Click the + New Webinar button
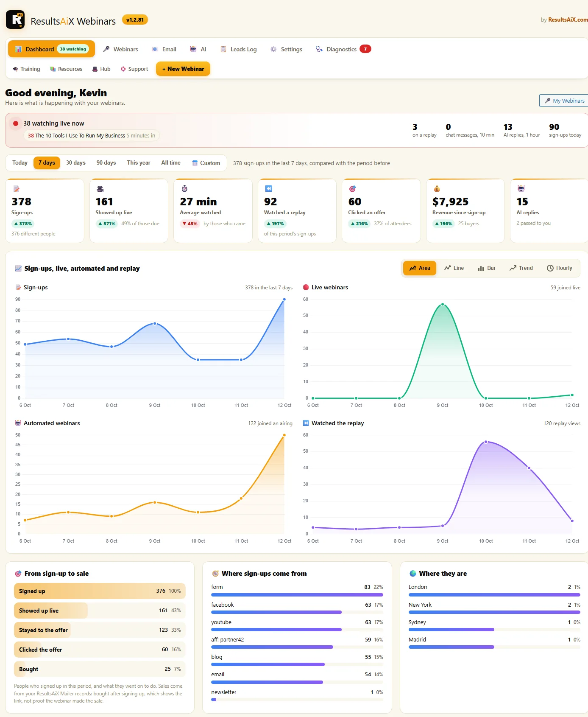 click(x=183, y=69)
